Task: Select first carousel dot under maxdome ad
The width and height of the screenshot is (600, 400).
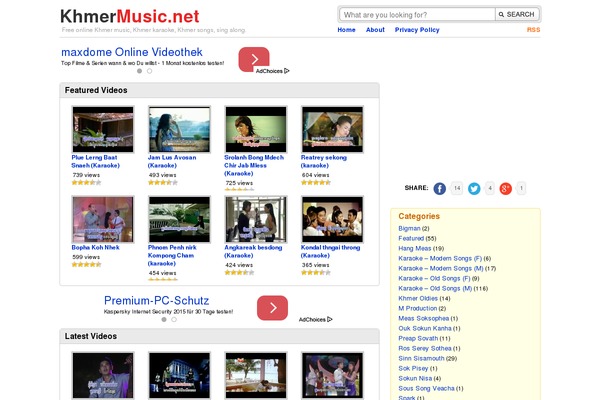Action: coord(140,71)
